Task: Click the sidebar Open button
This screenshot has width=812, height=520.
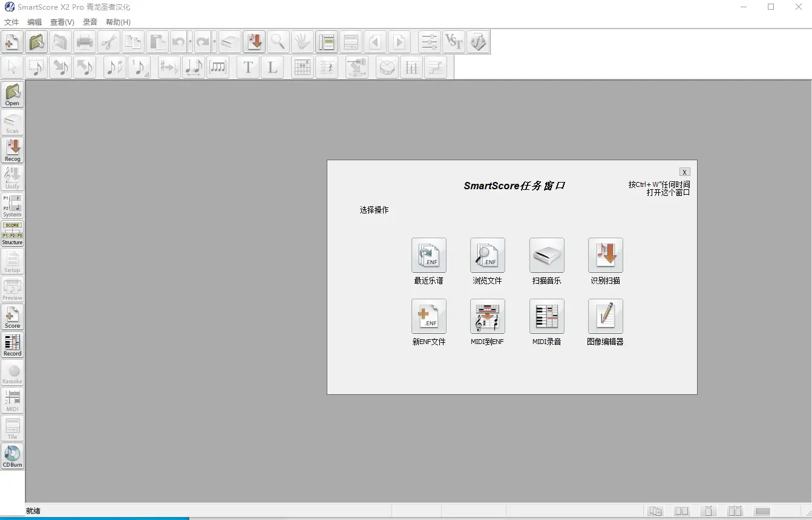Action: pyautogui.click(x=13, y=95)
